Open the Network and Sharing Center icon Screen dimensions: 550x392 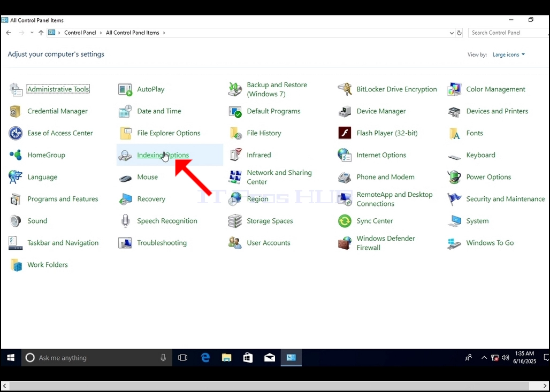[x=235, y=177]
